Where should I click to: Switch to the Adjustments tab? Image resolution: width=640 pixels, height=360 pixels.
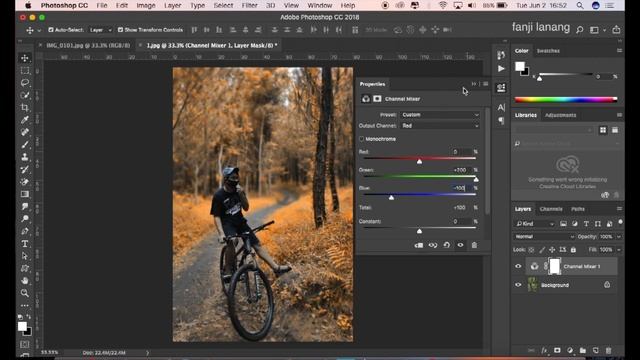pos(560,115)
